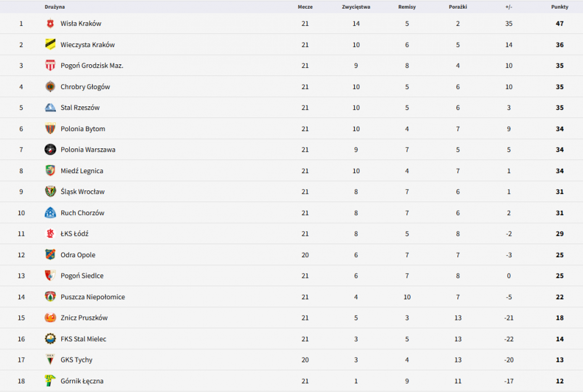Click the Chrobry Głogów team badge
Viewport: 583px width, 392px height.
tap(50, 87)
